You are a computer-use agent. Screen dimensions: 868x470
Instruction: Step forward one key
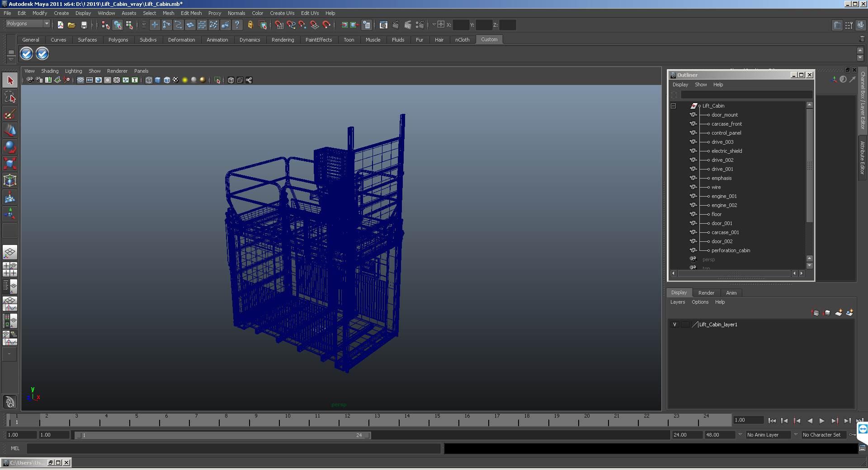coord(835,421)
